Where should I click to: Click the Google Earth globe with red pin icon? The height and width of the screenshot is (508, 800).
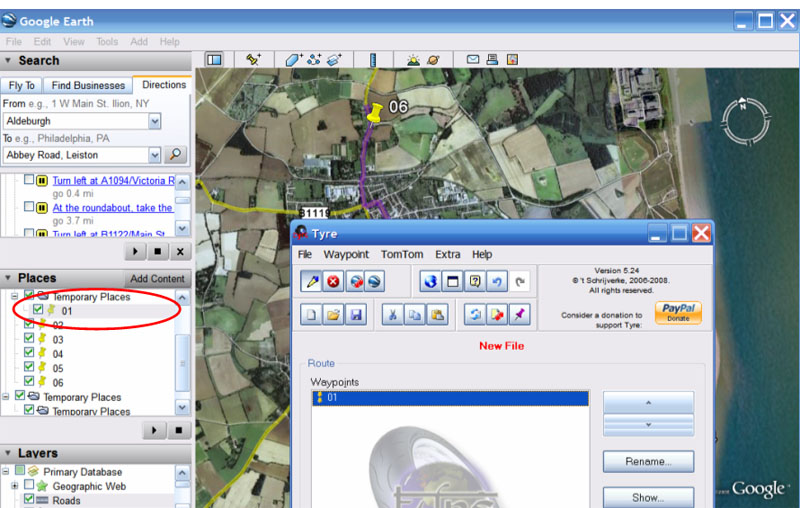coord(356,281)
